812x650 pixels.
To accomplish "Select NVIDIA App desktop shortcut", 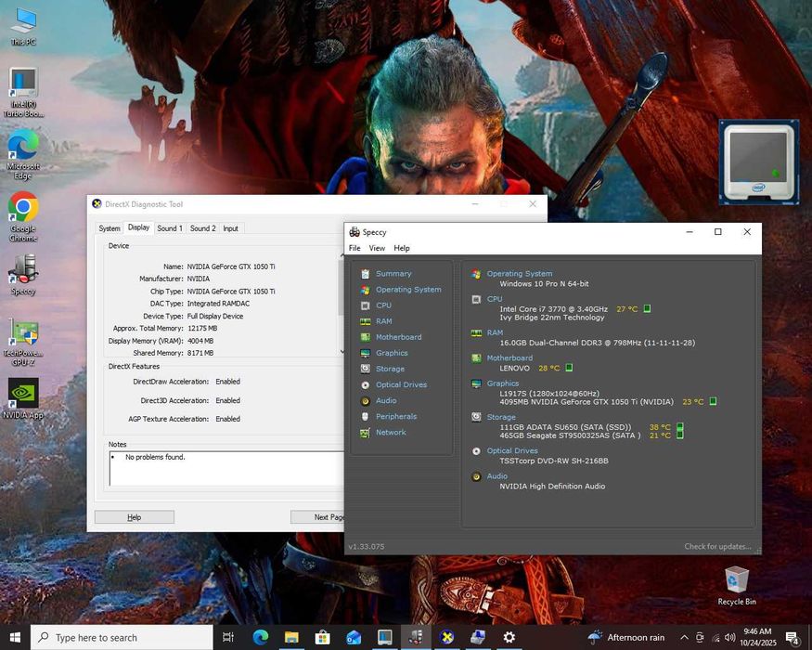I will click(x=23, y=398).
